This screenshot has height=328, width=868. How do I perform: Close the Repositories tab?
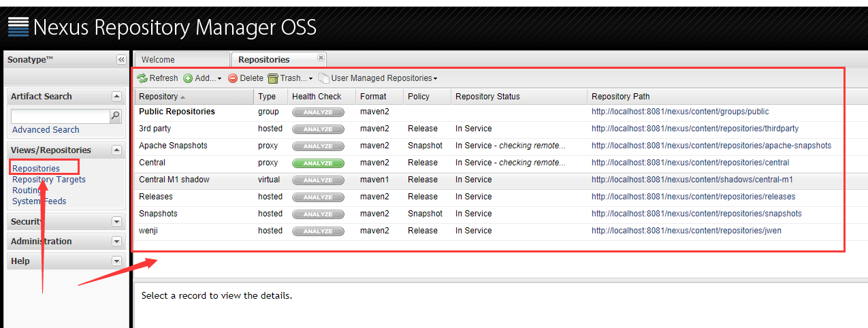321,57
